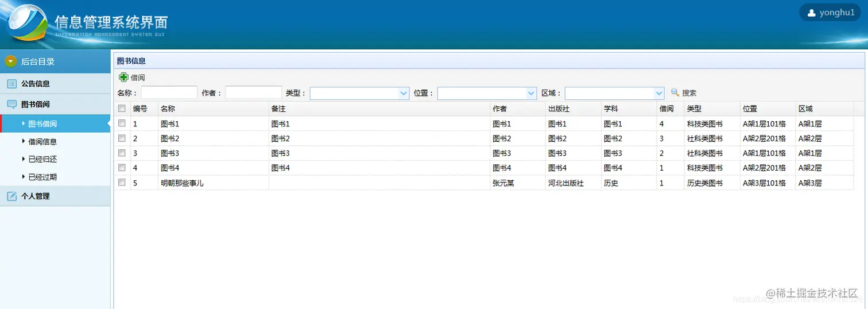Image resolution: width=868 pixels, height=309 pixels.
Task: Sort by the 名称 column header
Action: tap(214, 109)
